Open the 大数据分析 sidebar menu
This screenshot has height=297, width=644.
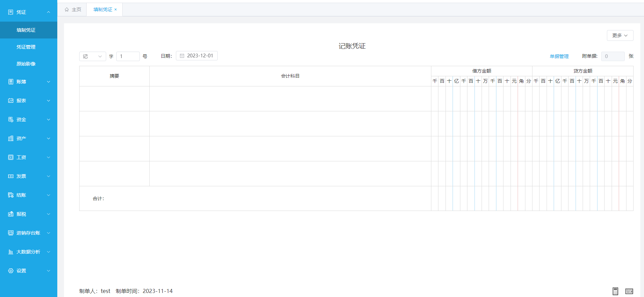pyautogui.click(x=29, y=252)
